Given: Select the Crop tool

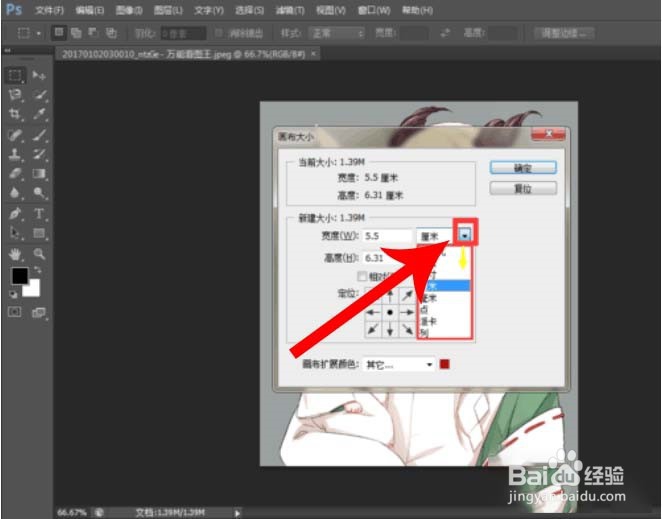Looking at the screenshot, I should 15,114.
